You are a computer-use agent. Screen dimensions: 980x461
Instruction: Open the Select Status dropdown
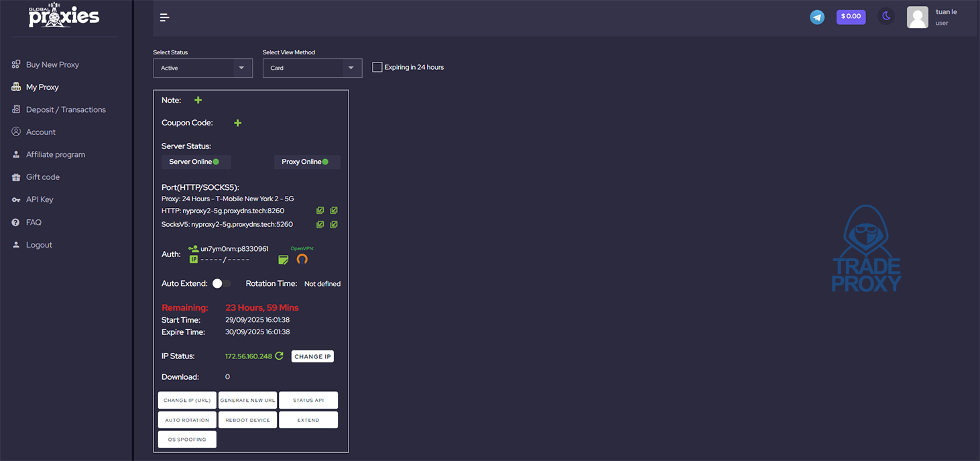click(202, 68)
